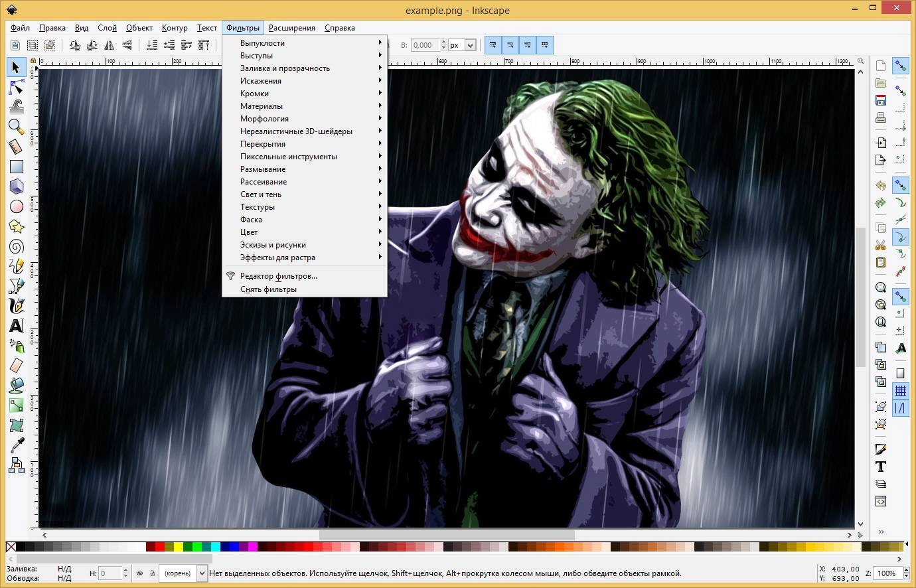Select the Rectangle tool
This screenshot has height=588, width=916.
[16, 167]
